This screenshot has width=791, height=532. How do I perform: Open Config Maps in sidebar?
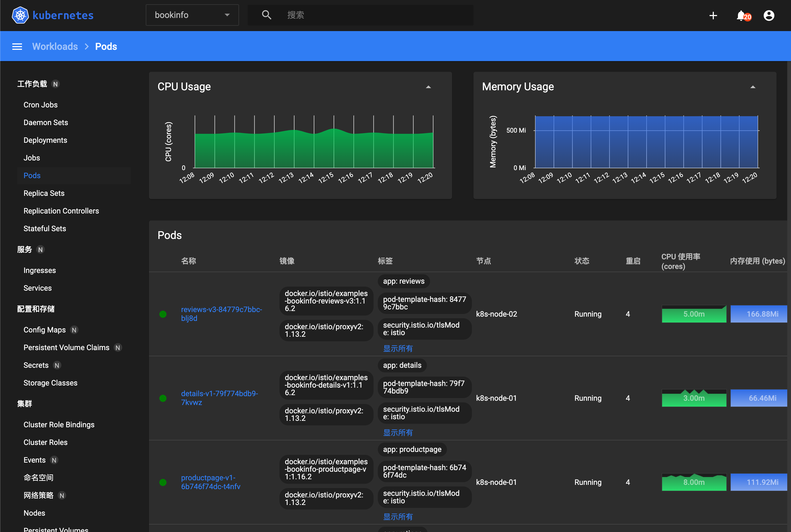point(44,330)
